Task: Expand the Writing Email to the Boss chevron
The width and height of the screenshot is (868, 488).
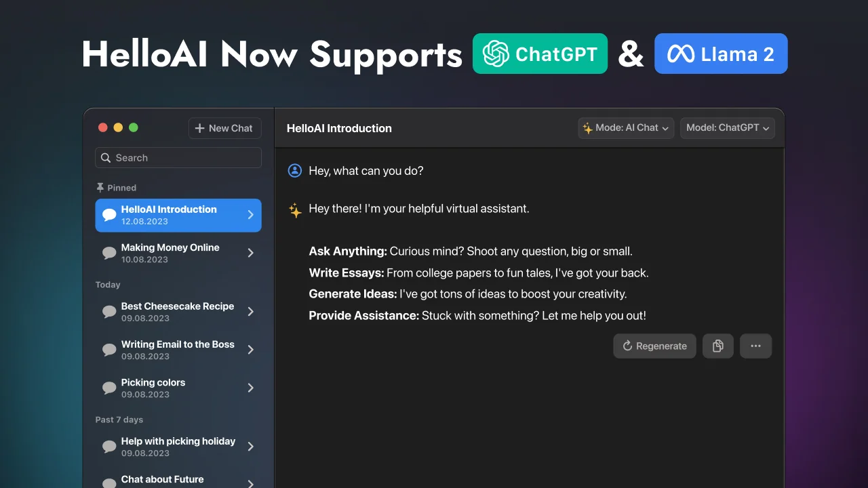Action: pos(250,350)
